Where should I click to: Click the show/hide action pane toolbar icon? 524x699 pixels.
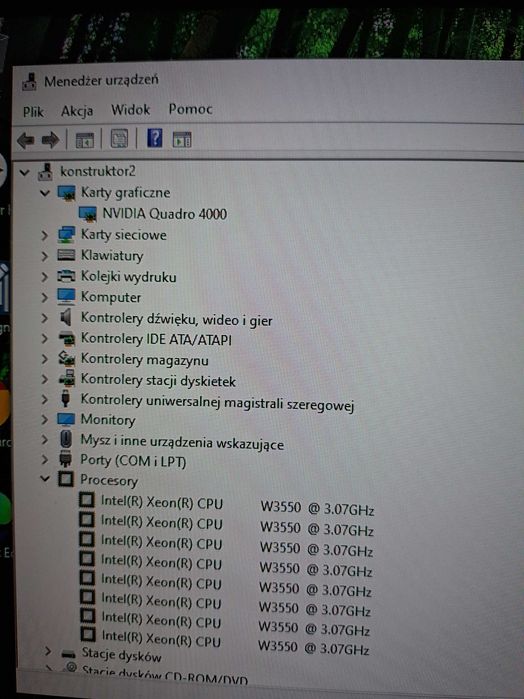tap(182, 140)
